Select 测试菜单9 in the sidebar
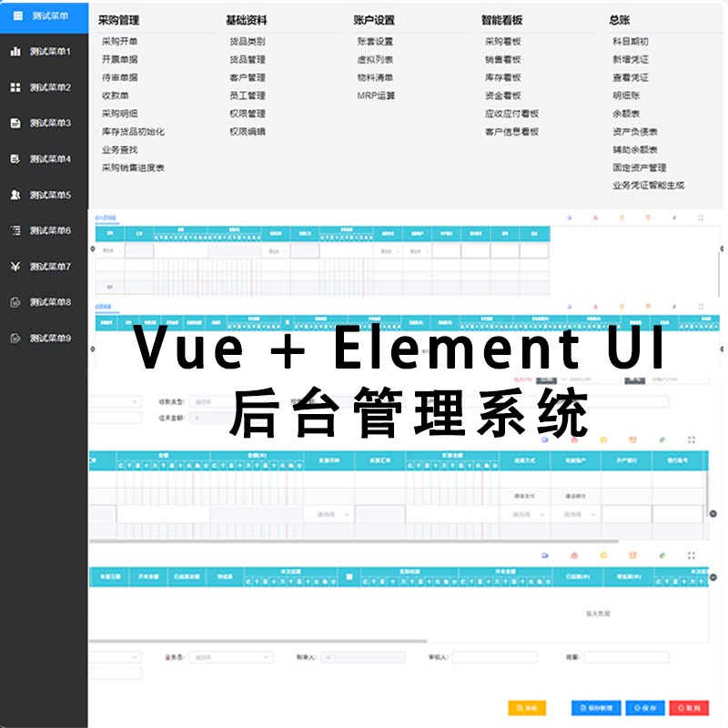 click(x=44, y=338)
